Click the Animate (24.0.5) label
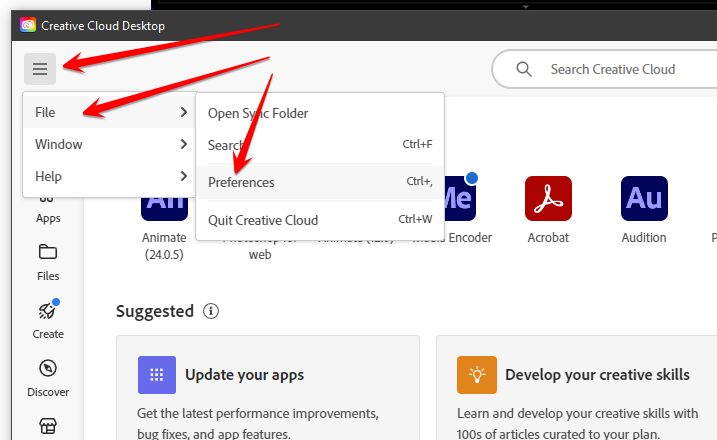The height and width of the screenshot is (440, 717). click(x=164, y=246)
